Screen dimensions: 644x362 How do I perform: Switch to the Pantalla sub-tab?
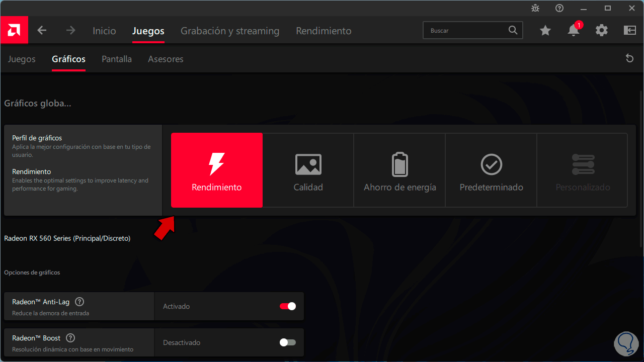coord(117,59)
